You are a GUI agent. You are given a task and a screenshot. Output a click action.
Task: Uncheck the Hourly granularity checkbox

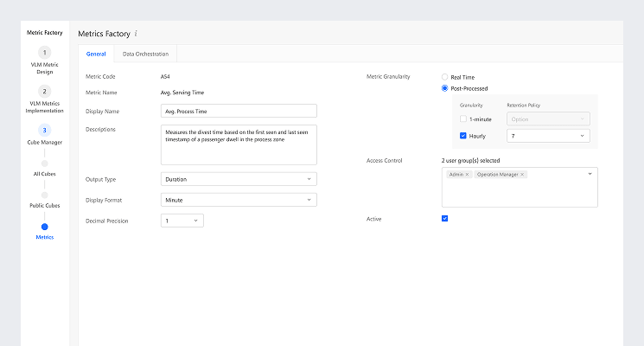click(463, 136)
